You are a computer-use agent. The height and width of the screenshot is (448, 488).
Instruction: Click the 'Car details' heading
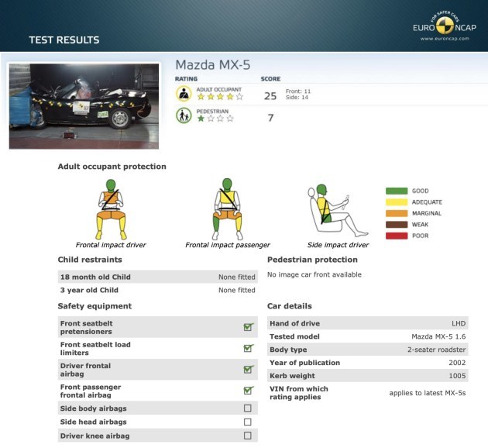tap(290, 306)
